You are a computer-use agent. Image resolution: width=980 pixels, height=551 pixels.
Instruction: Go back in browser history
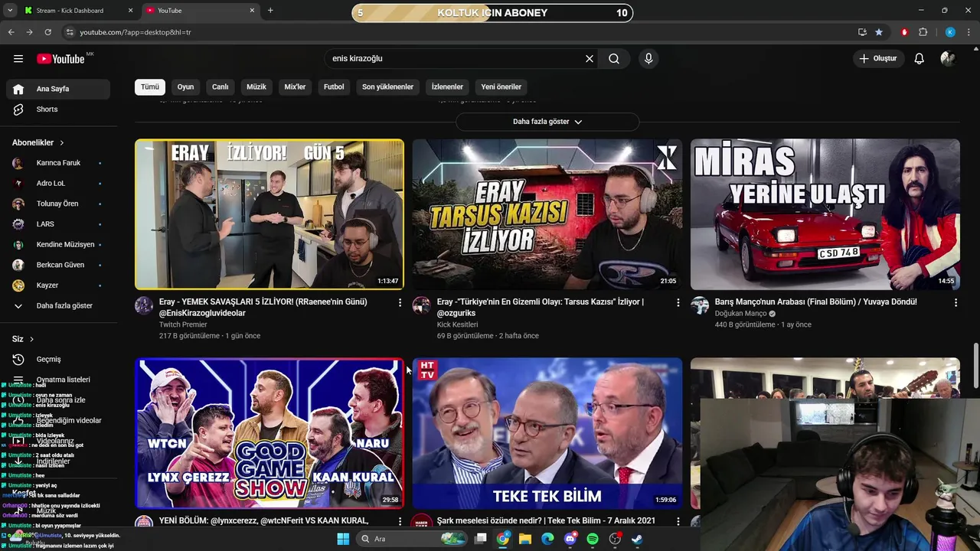pos(11,32)
